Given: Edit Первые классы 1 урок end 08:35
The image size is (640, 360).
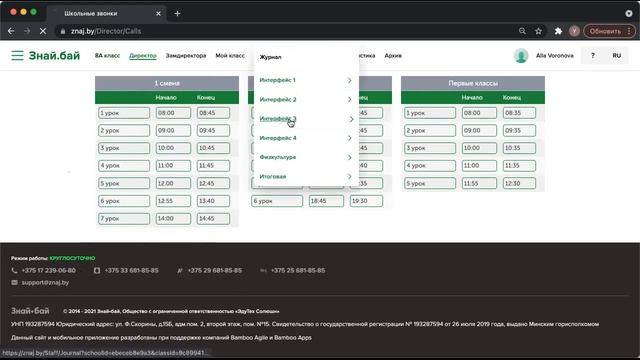Looking at the screenshot, I should click(x=519, y=113).
